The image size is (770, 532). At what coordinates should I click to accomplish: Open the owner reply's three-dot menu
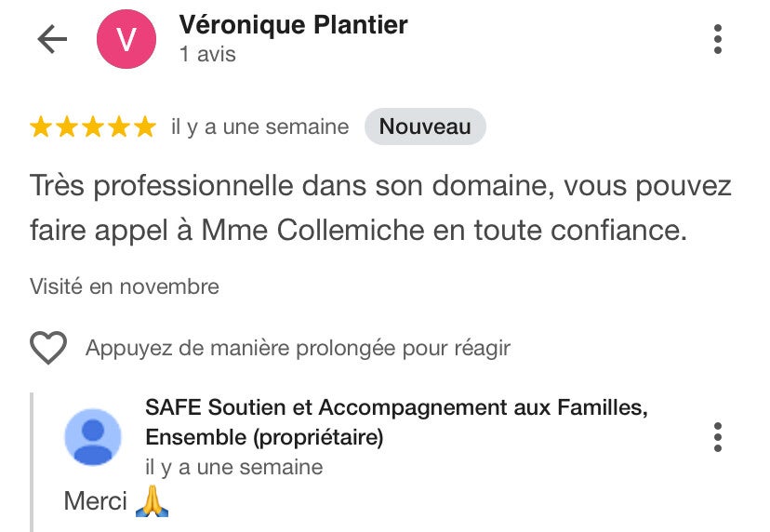click(717, 436)
